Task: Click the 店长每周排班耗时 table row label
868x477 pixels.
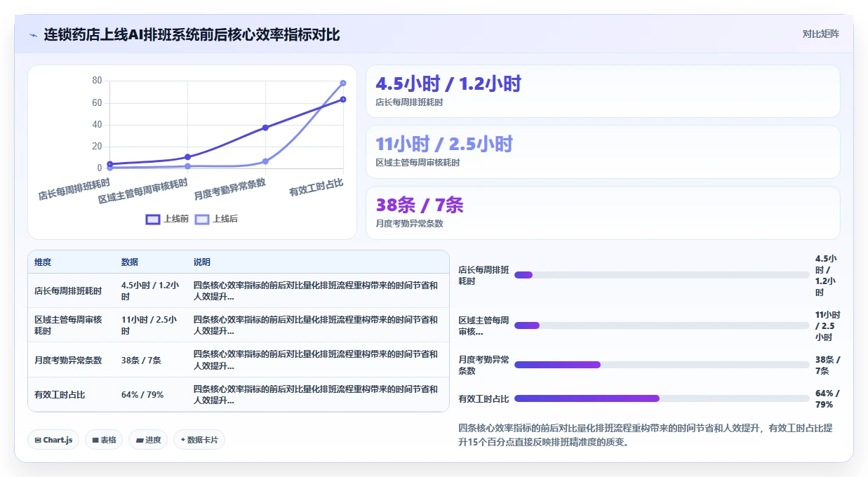Action: [x=68, y=291]
